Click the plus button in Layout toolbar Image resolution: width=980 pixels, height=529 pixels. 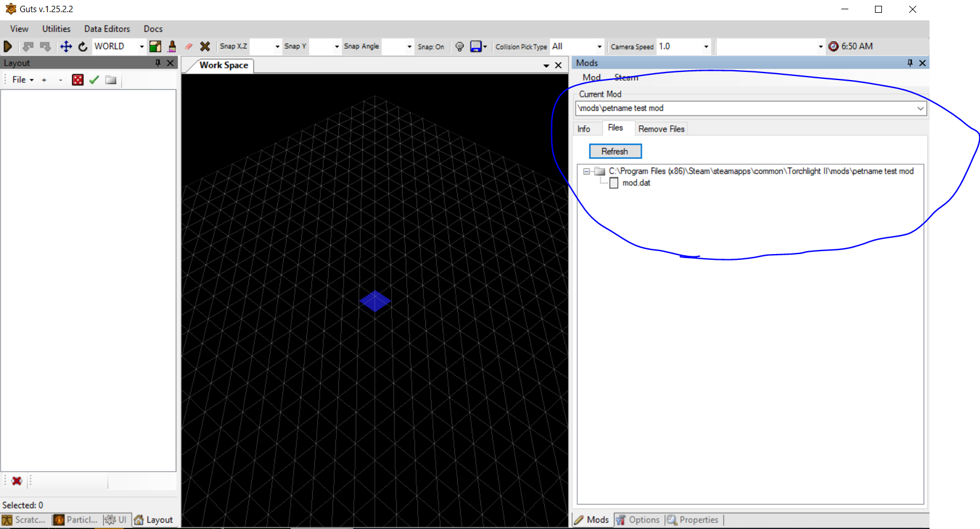pyautogui.click(x=44, y=80)
